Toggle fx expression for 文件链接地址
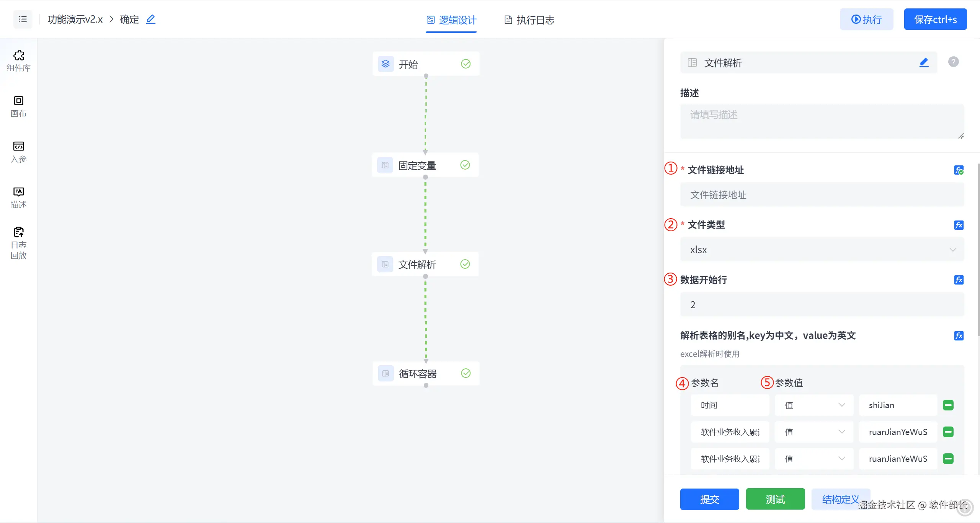Image resolution: width=980 pixels, height=523 pixels. pyautogui.click(x=959, y=170)
